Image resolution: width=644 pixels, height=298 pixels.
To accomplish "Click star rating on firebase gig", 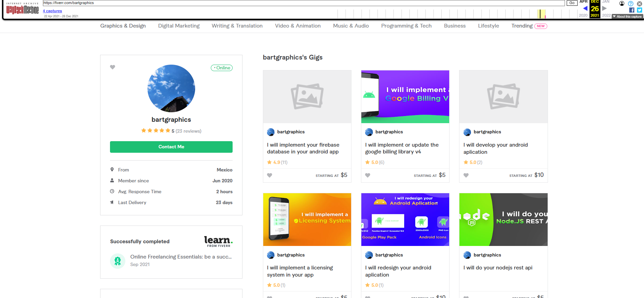I will [277, 162].
